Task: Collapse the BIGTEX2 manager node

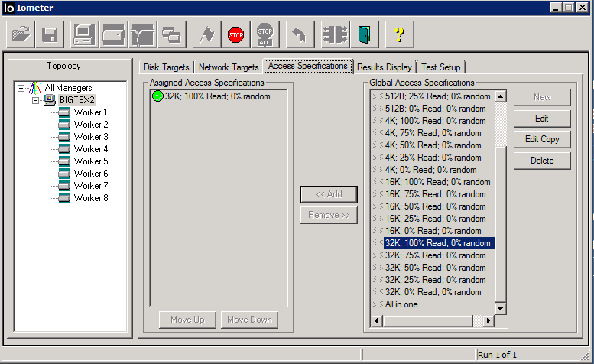Action: pos(35,100)
